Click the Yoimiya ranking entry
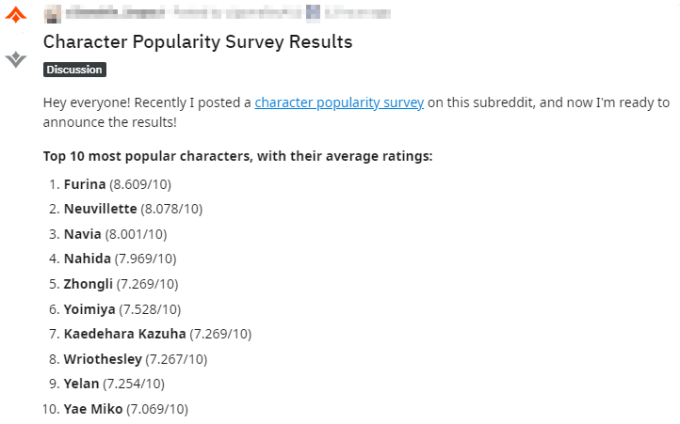The height and width of the screenshot is (424, 680). click(91, 309)
